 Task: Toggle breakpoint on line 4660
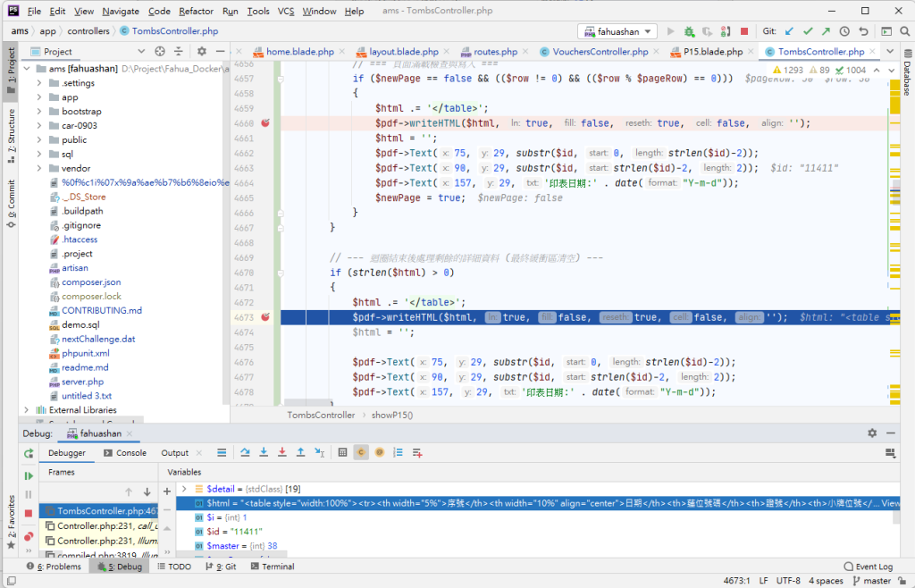(x=265, y=123)
